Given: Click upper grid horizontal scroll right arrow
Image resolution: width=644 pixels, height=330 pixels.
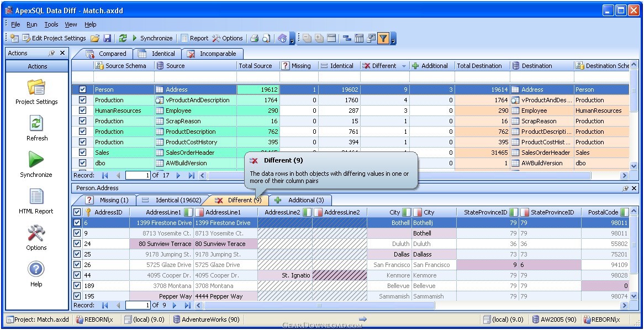Looking at the screenshot, I should coord(625,175).
